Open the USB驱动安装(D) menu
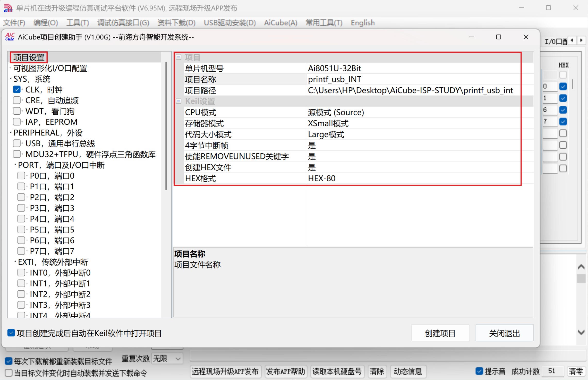This screenshot has height=380, width=588. coord(230,23)
